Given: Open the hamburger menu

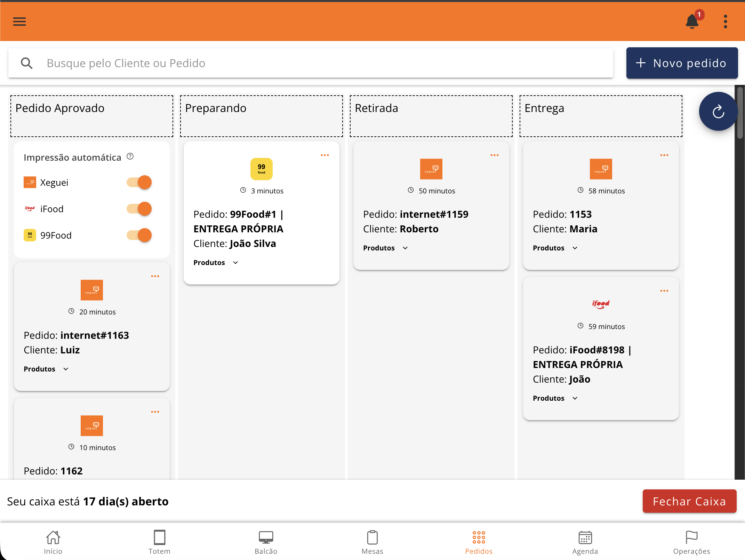Looking at the screenshot, I should tap(19, 22).
